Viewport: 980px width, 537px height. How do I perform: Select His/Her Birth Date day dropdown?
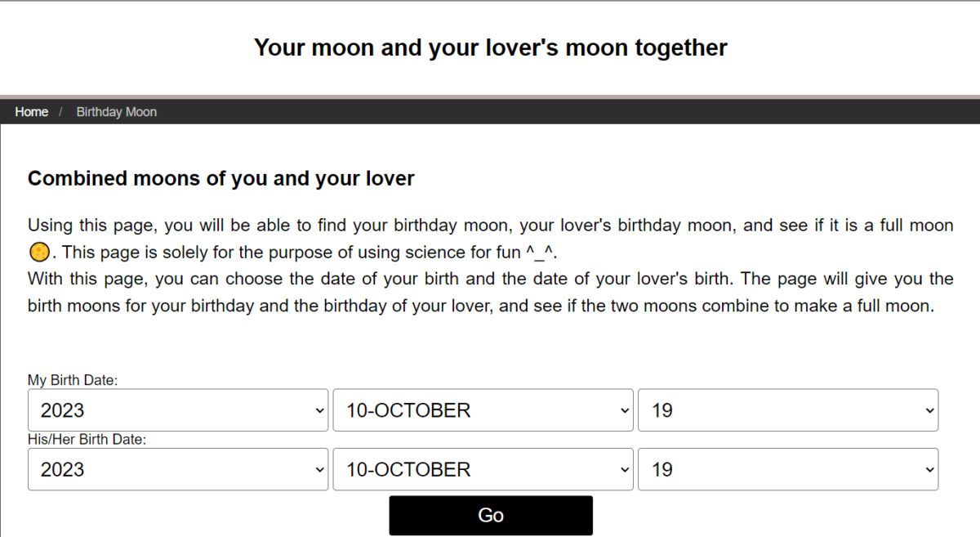pos(787,470)
